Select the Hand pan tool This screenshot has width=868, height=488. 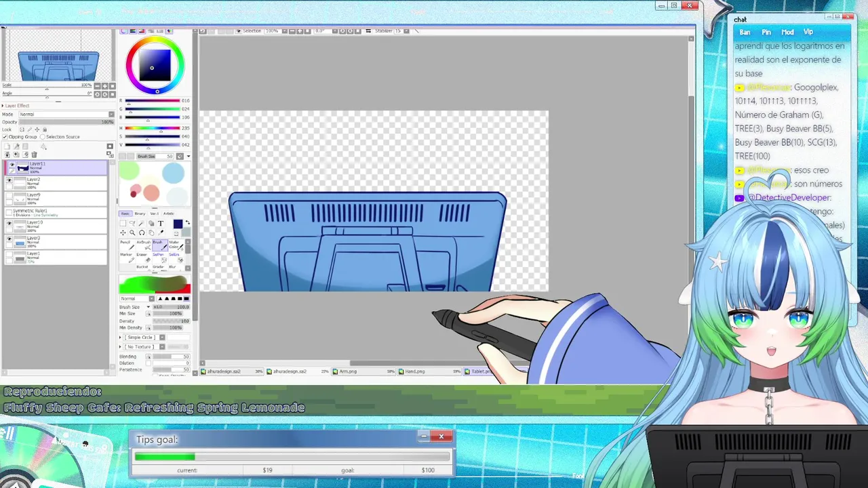[151, 233]
